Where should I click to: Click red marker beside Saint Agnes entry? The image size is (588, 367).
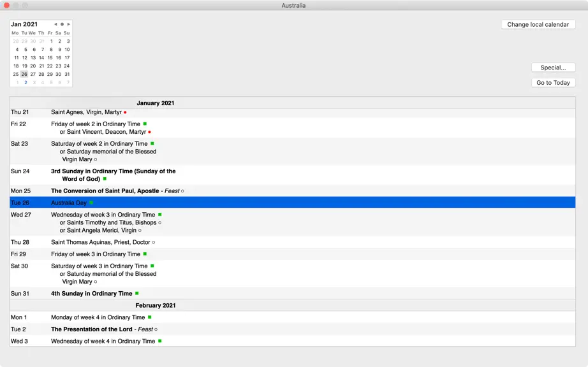(x=125, y=112)
